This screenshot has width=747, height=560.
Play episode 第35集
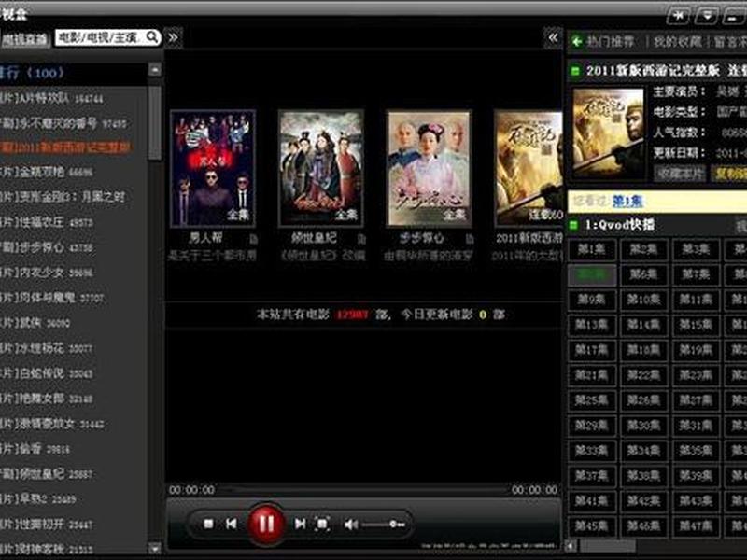pos(696,451)
